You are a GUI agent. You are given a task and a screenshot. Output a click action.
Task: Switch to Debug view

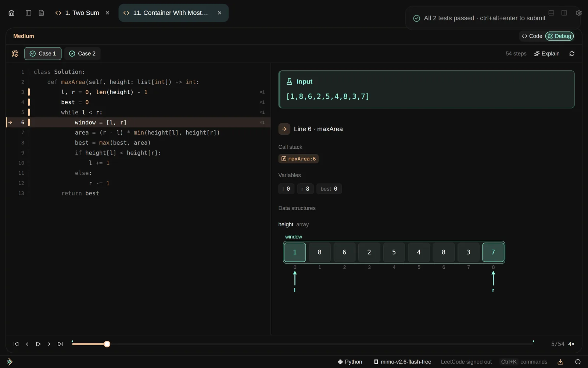[x=559, y=36]
